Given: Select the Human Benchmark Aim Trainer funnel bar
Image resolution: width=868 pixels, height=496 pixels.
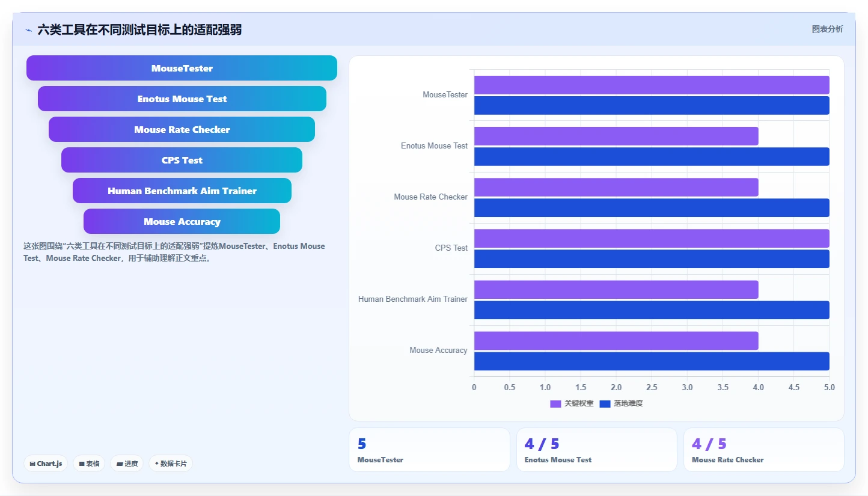Looking at the screenshot, I should [x=182, y=191].
